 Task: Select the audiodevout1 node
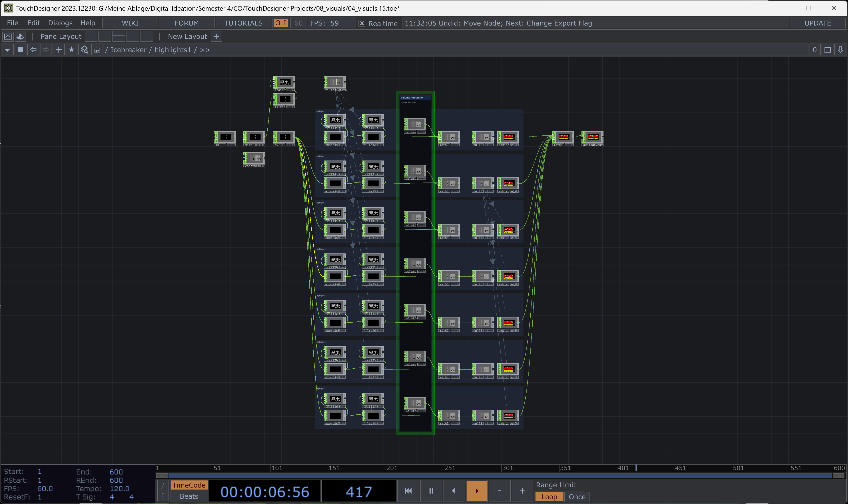click(x=593, y=139)
